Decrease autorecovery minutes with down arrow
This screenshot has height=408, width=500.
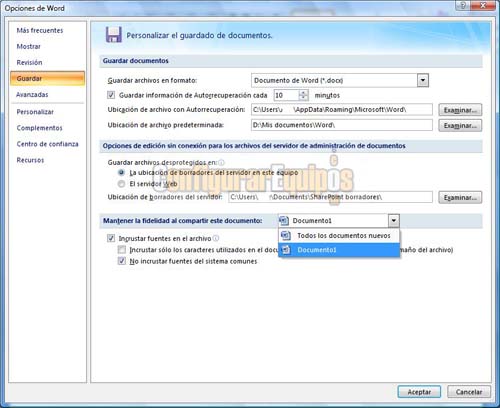pyautogui.click(x=303, y=98)
